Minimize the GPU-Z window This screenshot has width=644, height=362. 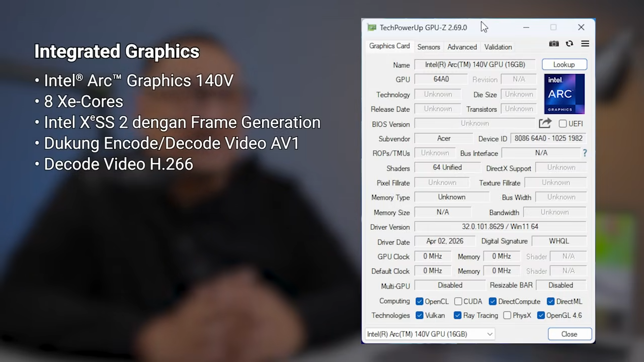(526, 28)
